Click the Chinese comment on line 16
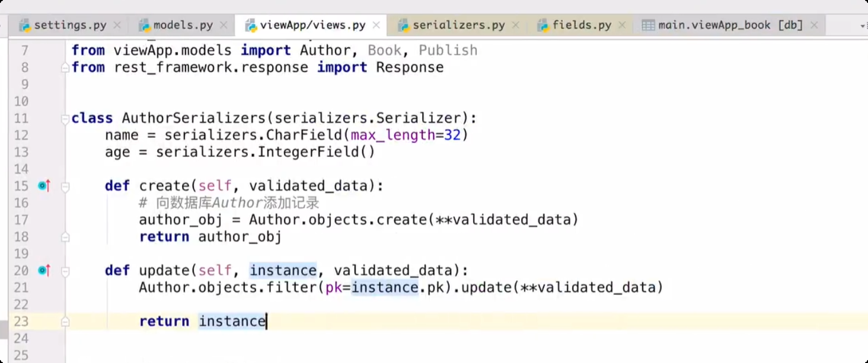 pos(229,203)
